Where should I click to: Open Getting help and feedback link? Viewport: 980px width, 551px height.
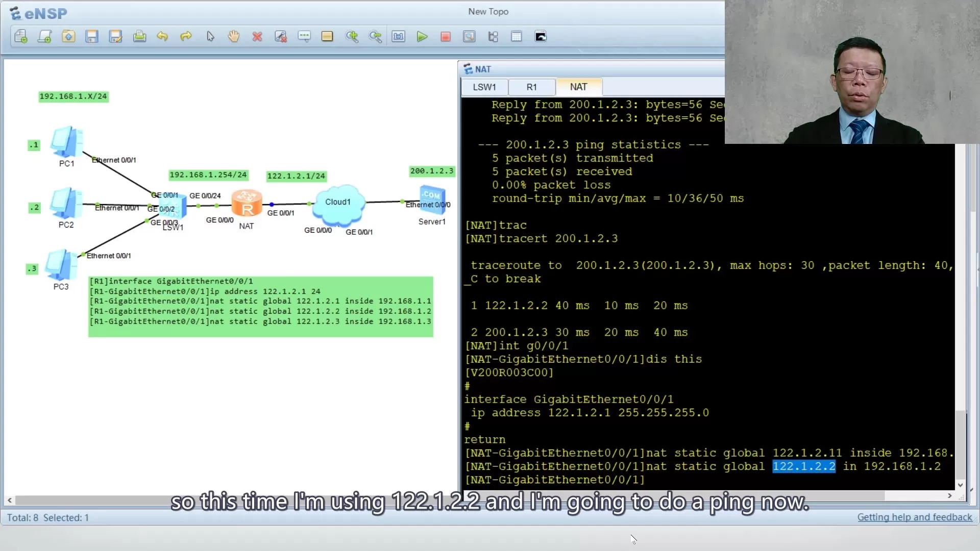click(914, 517)
